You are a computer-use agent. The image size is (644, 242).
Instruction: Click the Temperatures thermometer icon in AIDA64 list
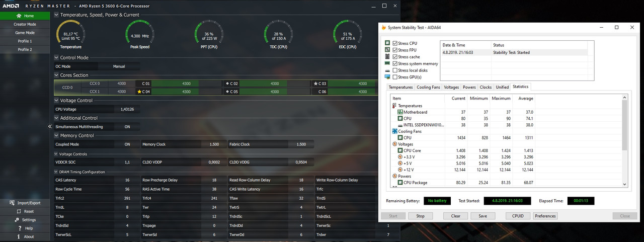(394, 106)
